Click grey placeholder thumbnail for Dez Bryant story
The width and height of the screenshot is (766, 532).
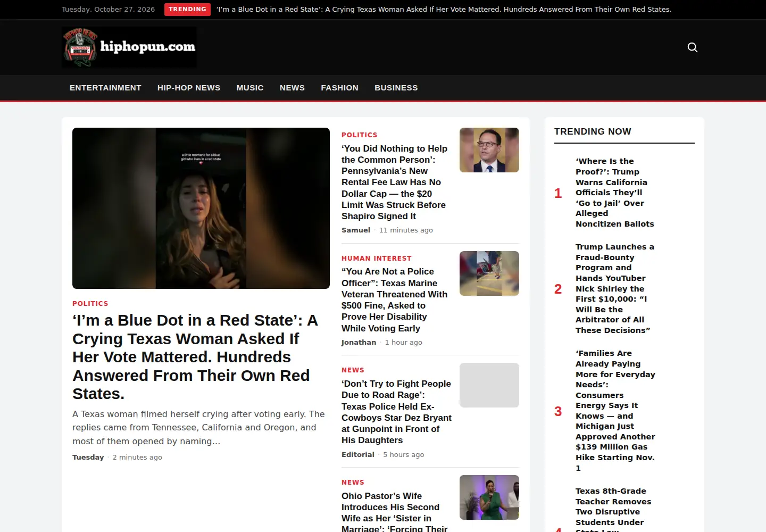(489, 385)
